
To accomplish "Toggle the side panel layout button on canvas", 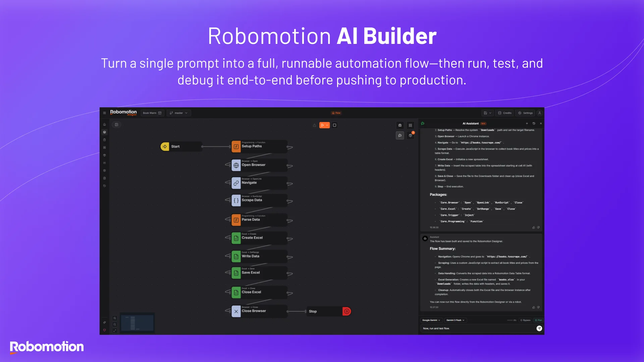I will click(x=116, y=125).
